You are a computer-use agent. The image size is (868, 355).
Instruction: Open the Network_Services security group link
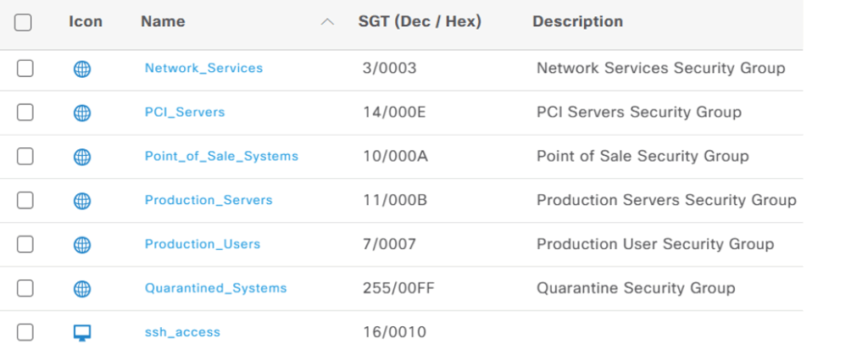[x=203, y=68]
